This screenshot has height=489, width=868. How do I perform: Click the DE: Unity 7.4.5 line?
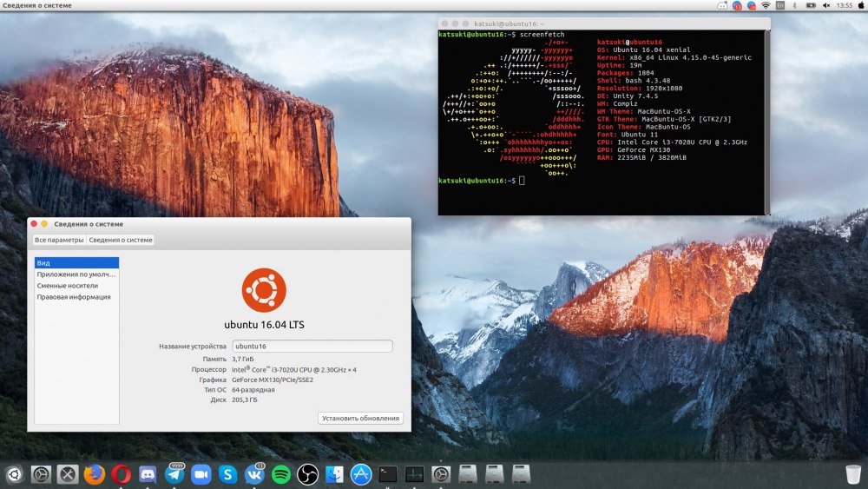[628, 96]
